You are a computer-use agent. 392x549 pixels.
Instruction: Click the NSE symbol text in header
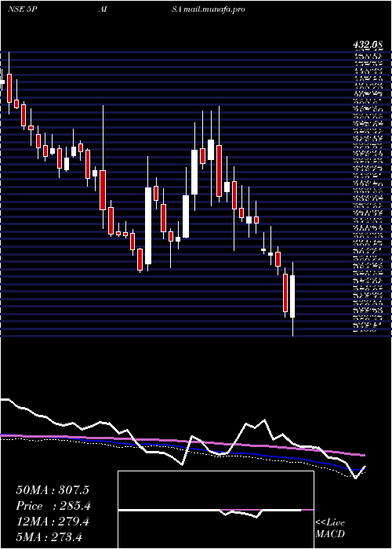16,9
